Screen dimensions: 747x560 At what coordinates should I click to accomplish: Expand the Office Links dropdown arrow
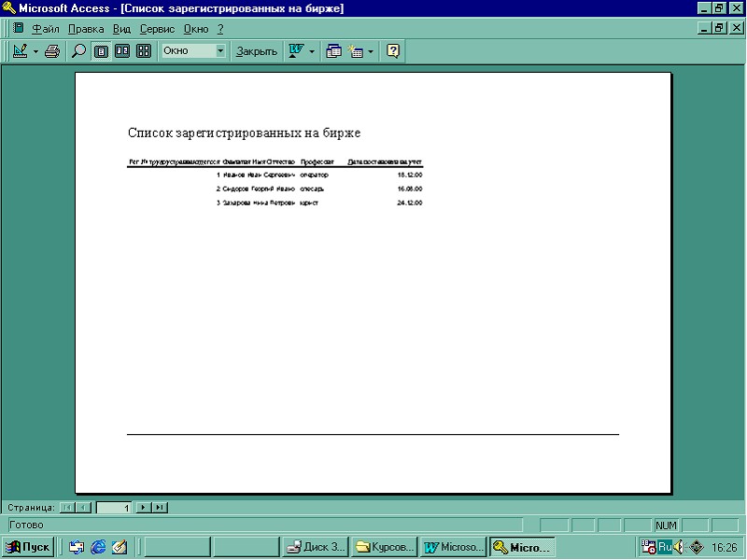click(312, 51)
